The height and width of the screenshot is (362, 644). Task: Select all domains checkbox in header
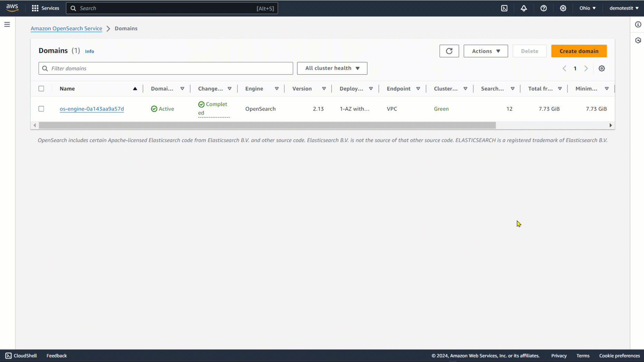[41, 89]
